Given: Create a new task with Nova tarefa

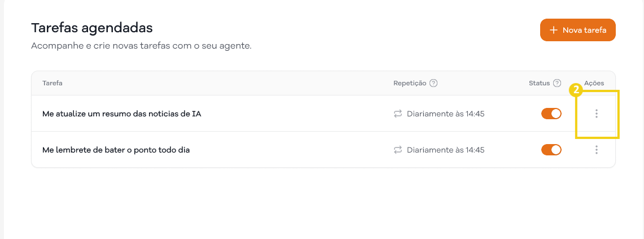Looking at the screenshot, I should (x=578, y=30).
